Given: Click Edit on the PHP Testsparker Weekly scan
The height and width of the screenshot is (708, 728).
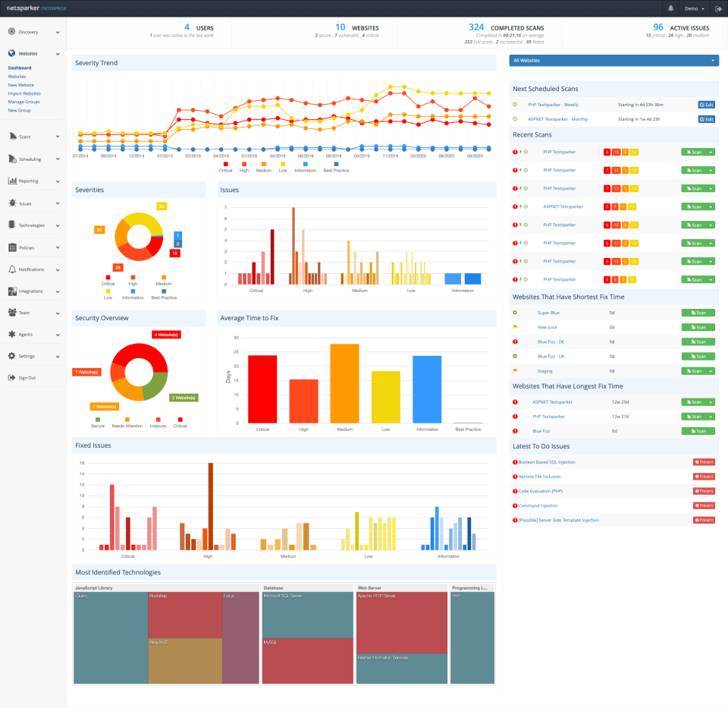Looking at the screenshot, I should click(706, 104).
